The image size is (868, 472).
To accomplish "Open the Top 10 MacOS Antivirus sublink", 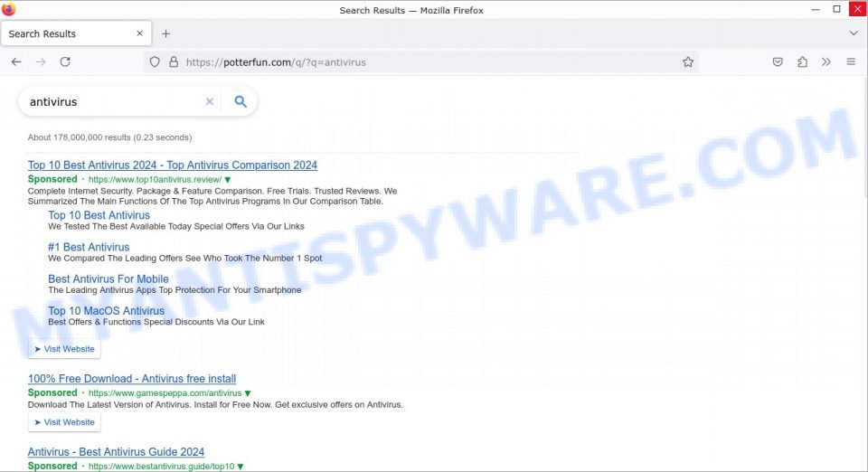I will click(x=107, y=311).
